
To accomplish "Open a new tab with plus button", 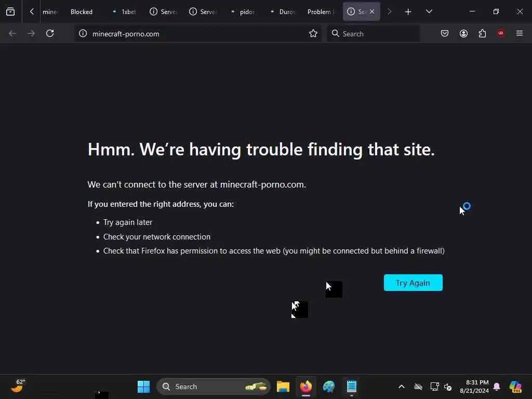I will tap(408, 12).
